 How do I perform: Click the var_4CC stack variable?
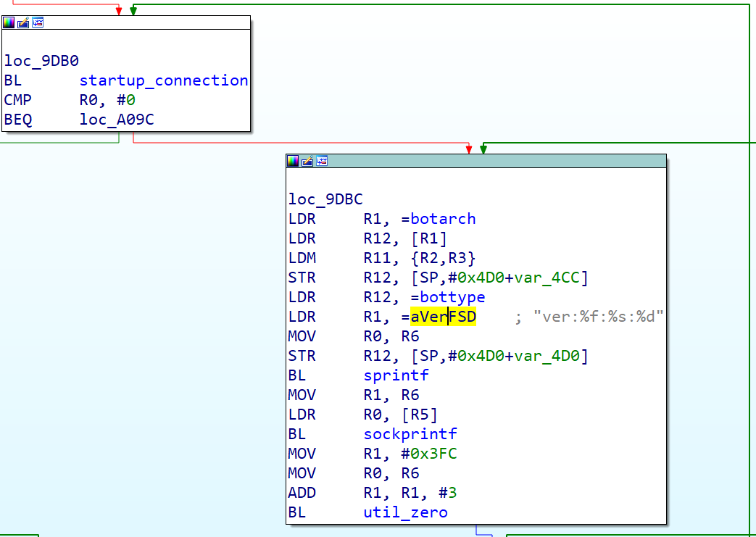[x=547, y=278]
